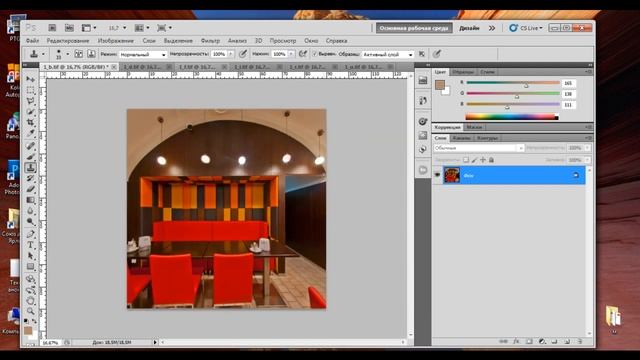Toggle lock transparent pixels on layer
The width and height of the screenshot is (640, 360).
(466, 160)
